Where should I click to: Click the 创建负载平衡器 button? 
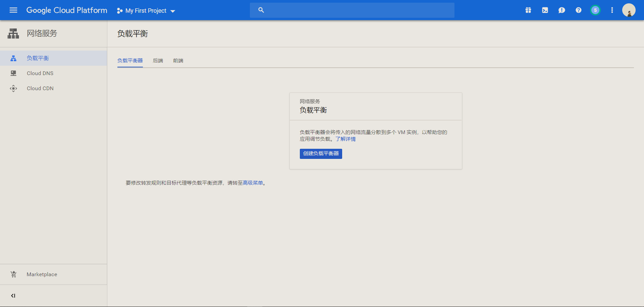click(x=321, y=154)
